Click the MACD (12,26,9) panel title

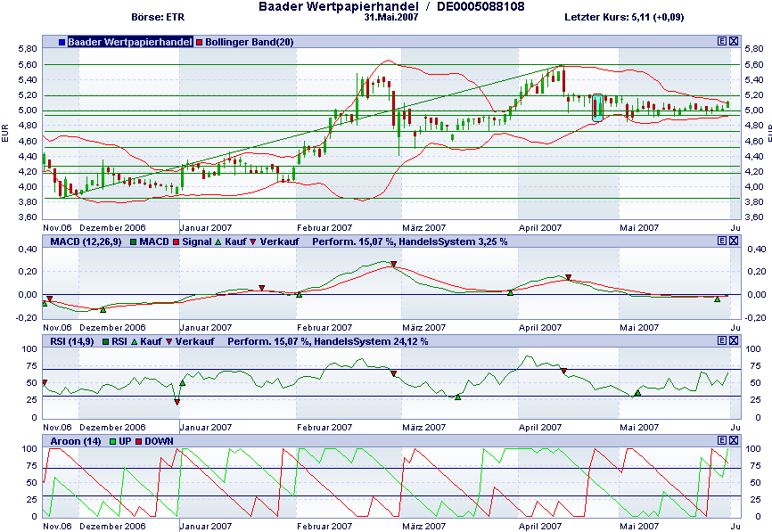pyautogui.click(x=86, y=241)
